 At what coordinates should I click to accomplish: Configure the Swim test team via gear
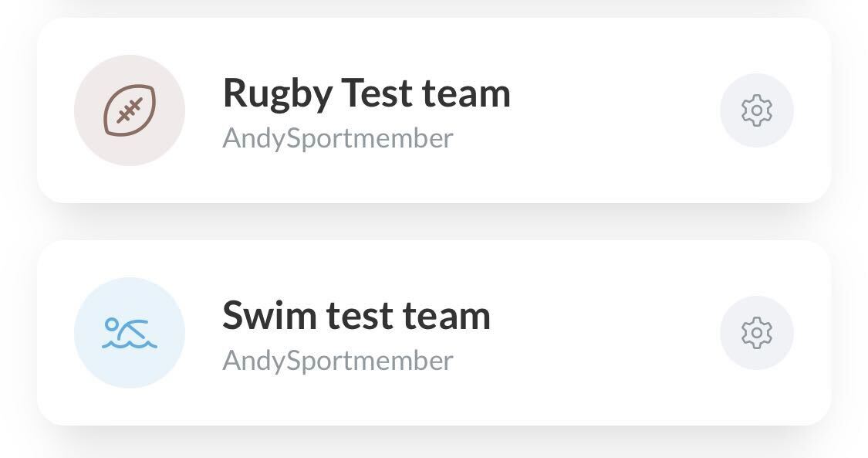point(757,333)
